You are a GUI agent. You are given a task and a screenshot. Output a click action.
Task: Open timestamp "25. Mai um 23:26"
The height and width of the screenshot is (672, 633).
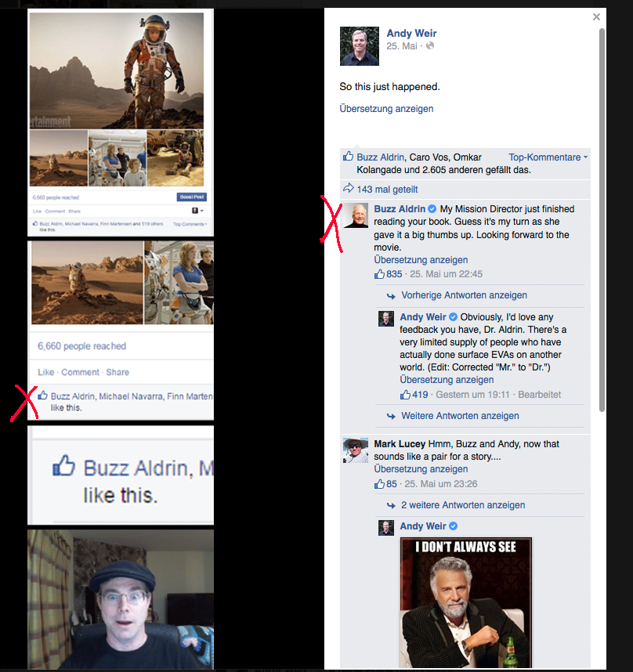click(441, 484)
